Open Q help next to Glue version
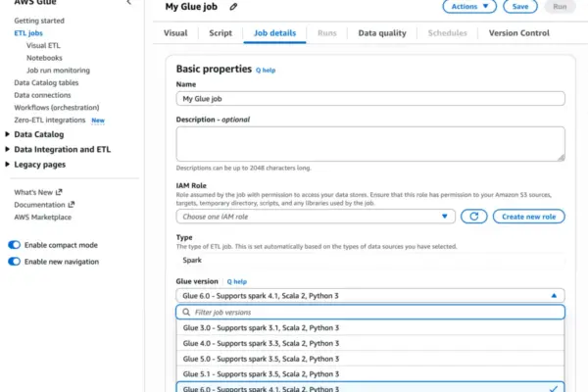 point(236,281)
